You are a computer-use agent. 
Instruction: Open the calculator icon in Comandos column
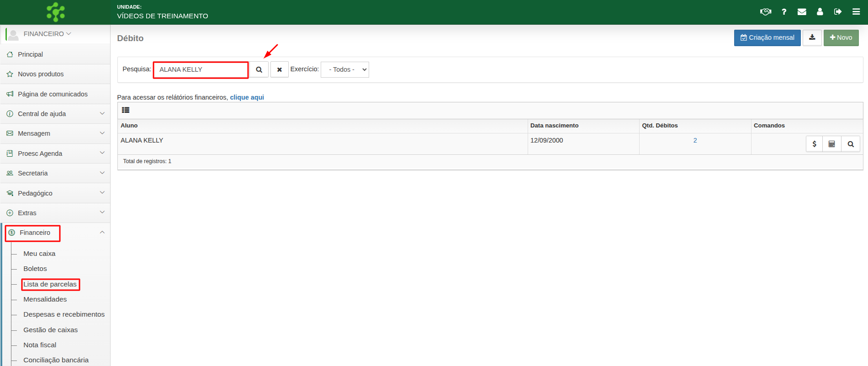pyautogui.click(x=832, y=144)
